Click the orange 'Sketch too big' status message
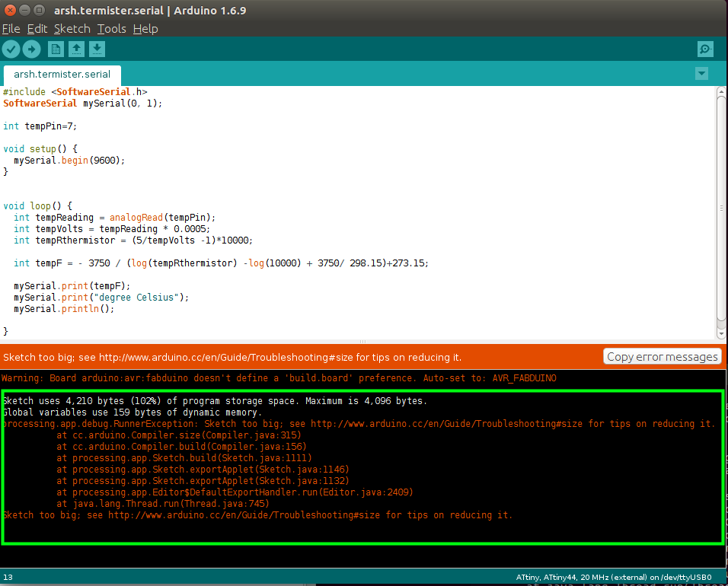 (x=232, y=357)
